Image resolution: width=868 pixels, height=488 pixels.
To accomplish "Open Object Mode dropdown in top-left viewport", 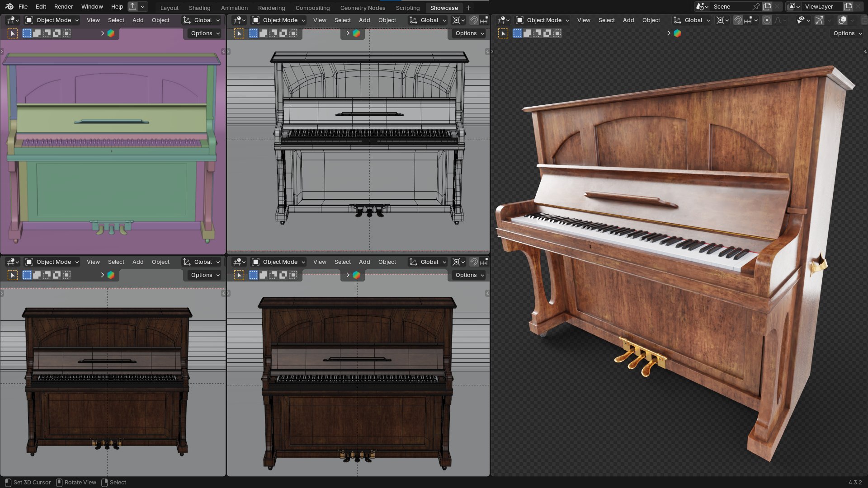I will coord(52,20).
